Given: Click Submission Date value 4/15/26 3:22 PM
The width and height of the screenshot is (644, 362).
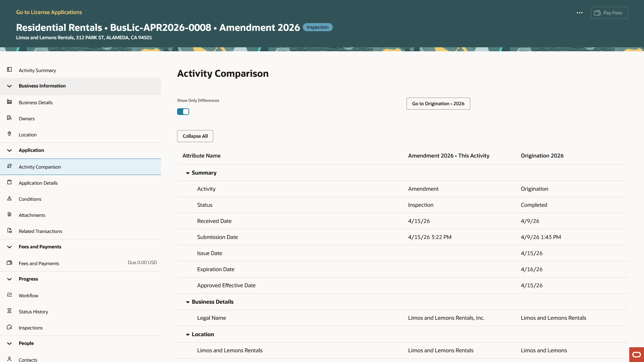Looking at the screenshot, I should click(430, 237).
